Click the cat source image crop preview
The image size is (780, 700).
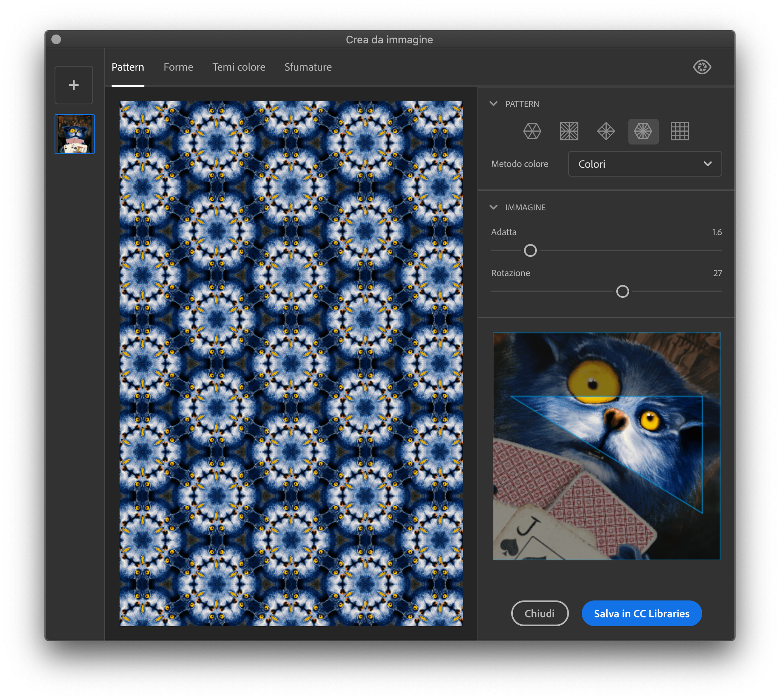[x=606, y=446]
